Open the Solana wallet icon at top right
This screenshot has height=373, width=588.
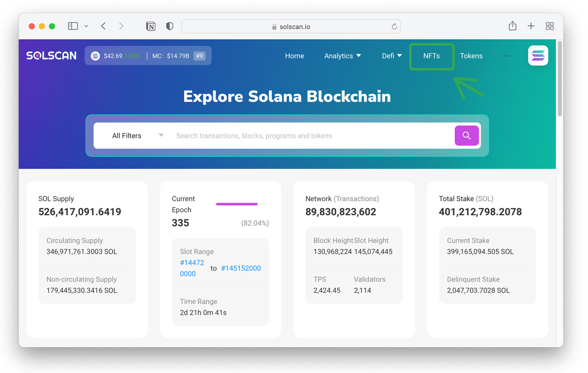click(x=538, y=56)
